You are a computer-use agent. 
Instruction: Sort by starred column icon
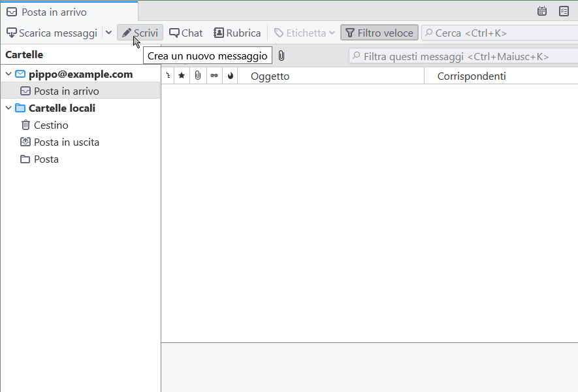182,76
